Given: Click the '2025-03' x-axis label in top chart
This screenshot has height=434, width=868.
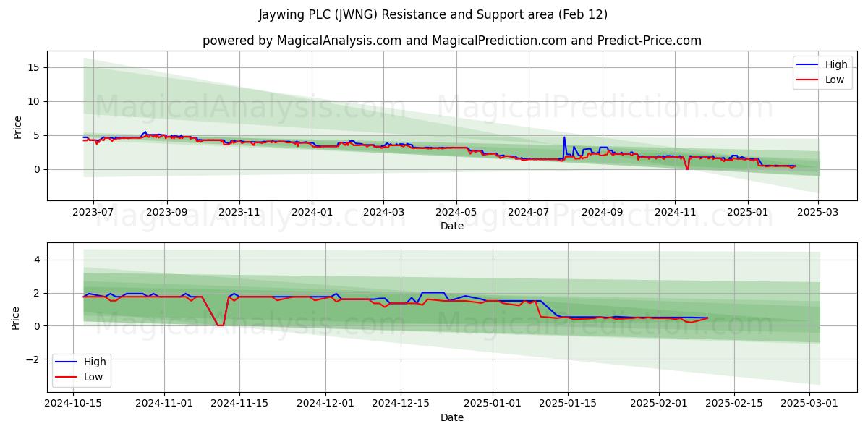Looking at the screenshot, I should [x=818, y=213].
